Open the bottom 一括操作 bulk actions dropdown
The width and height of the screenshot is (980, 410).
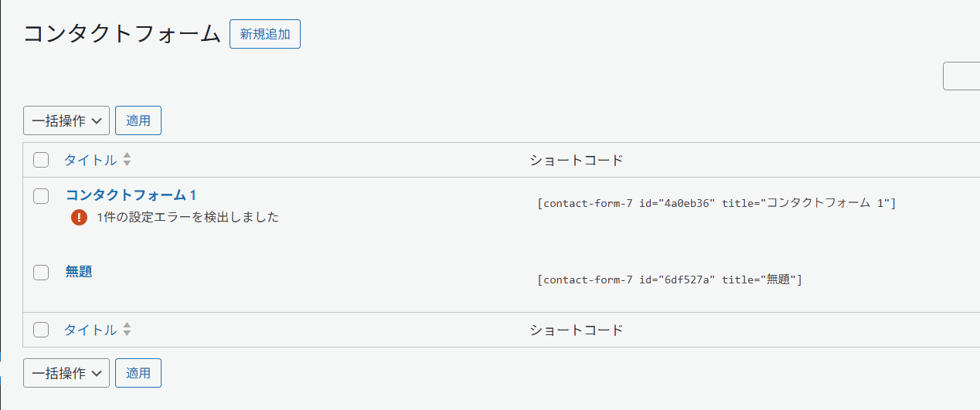66,373
